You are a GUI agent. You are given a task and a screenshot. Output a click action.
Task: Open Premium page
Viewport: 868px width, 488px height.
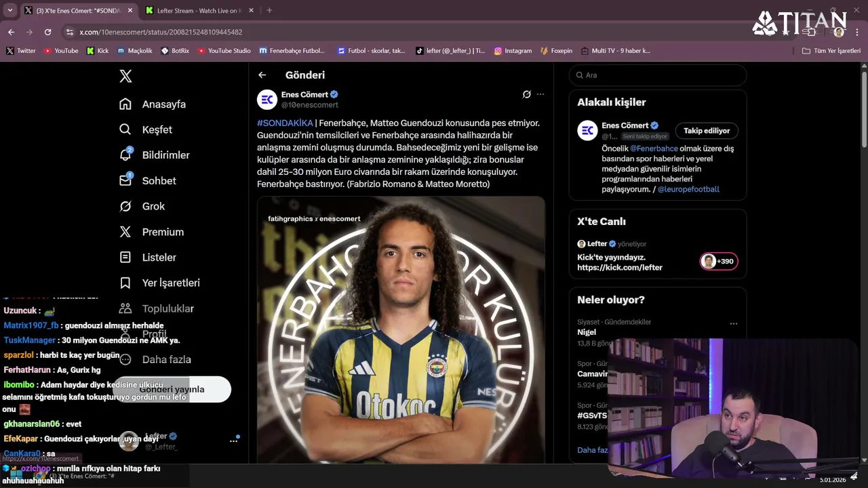tap(152, 232)
